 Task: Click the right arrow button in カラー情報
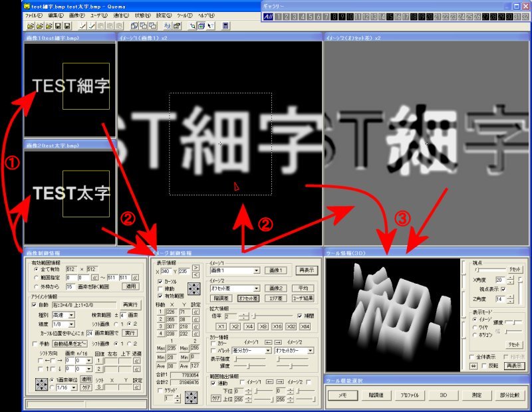pyautogui.click(x=278, y=342)
